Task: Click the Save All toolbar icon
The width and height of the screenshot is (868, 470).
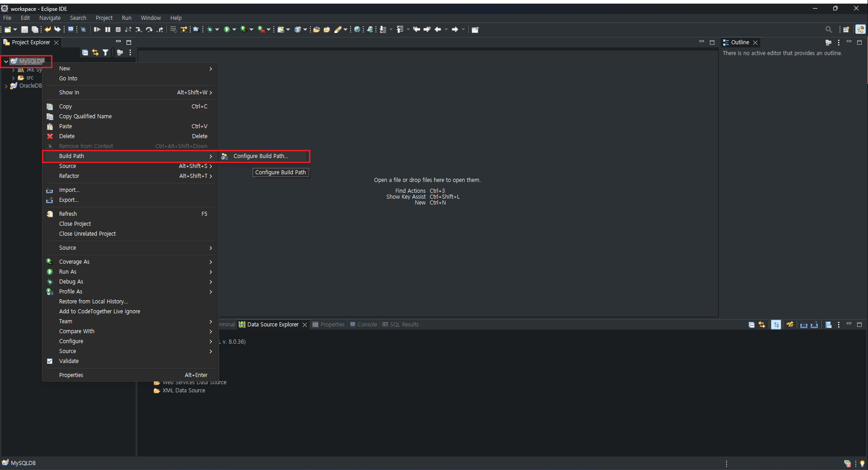Action: 35,29
